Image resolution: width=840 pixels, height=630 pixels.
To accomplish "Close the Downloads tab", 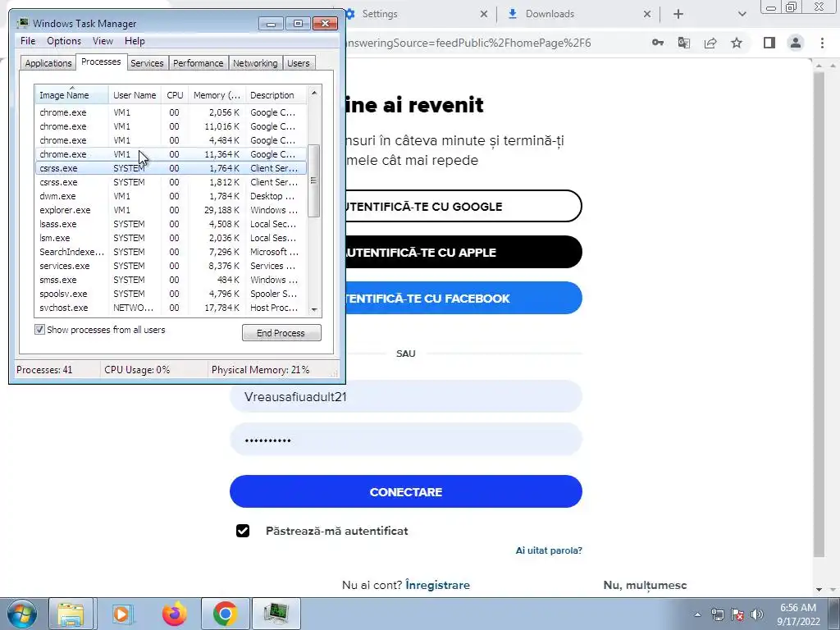I will pos(647,15).
